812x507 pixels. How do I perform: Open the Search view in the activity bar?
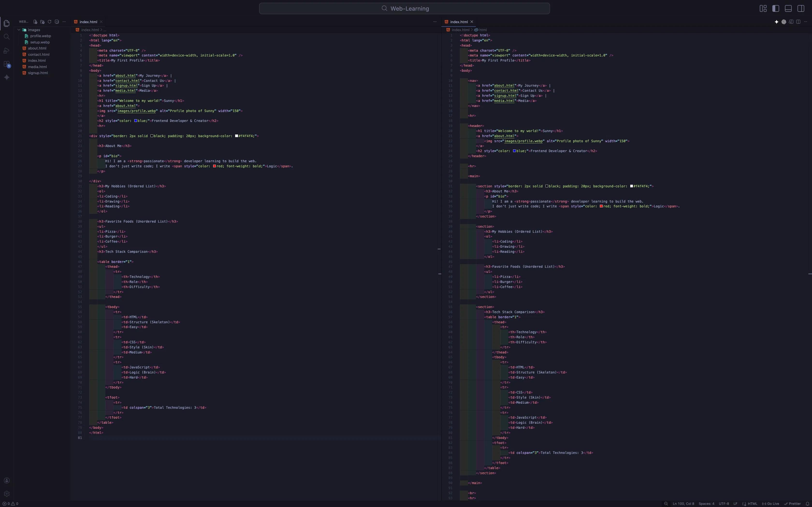click(x=6, y=36)
